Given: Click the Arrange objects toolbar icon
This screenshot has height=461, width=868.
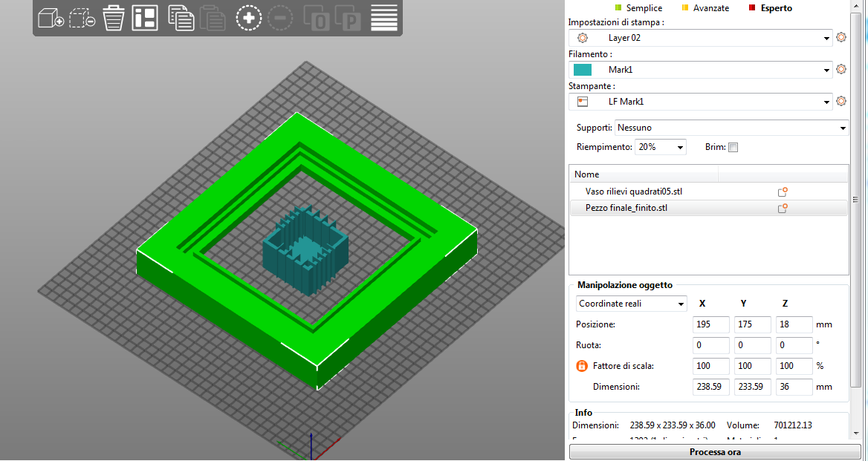Looking at the screenshot, I should [x=145, y=19].
